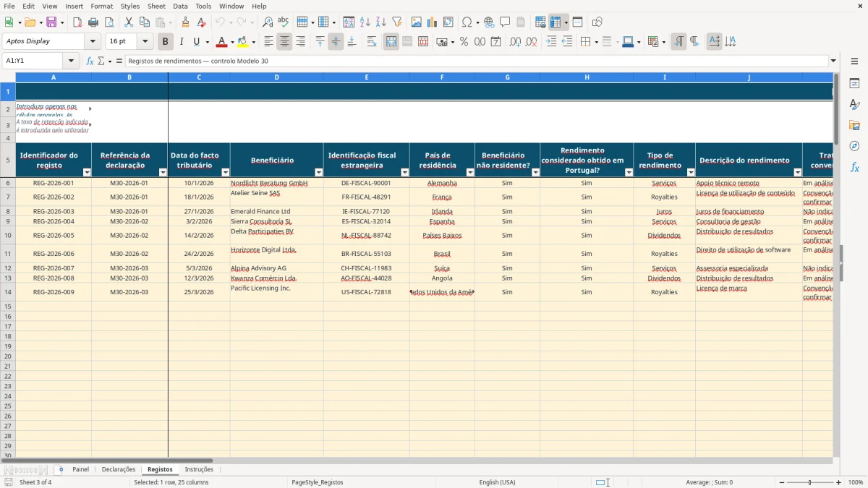This screenshot has width=868, height=488.
Task: Click the Merge and Center Cells icon
Action: click(391, 42)
